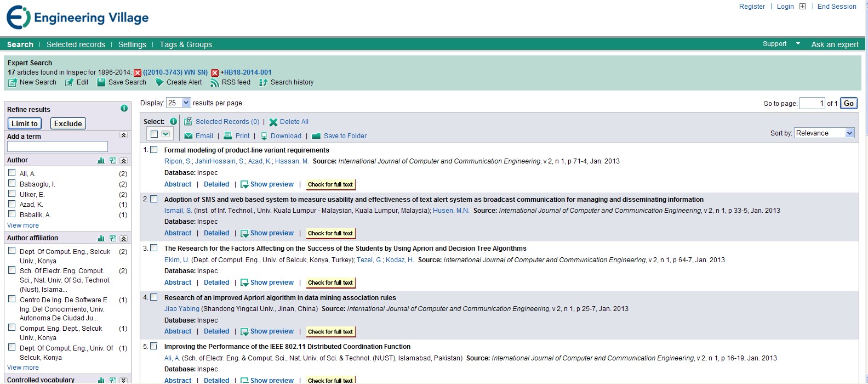Click the Print printer icon

(x=228, y=135)
